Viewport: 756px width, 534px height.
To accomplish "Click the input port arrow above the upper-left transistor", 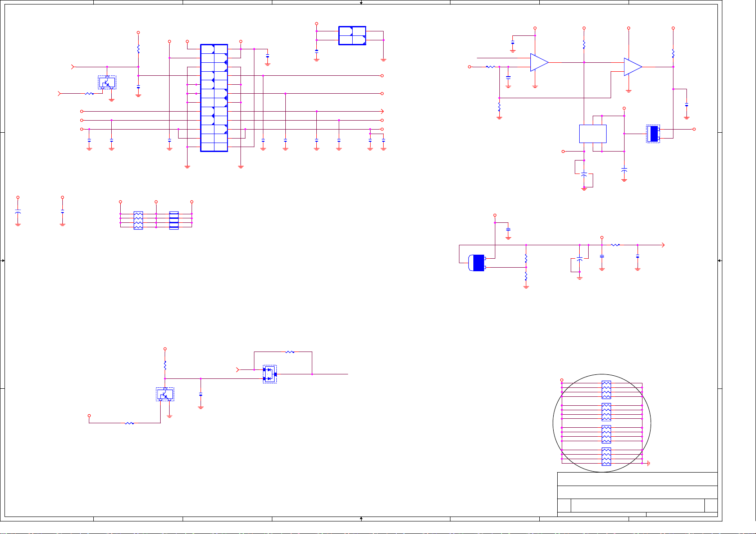I will [73, 67].
